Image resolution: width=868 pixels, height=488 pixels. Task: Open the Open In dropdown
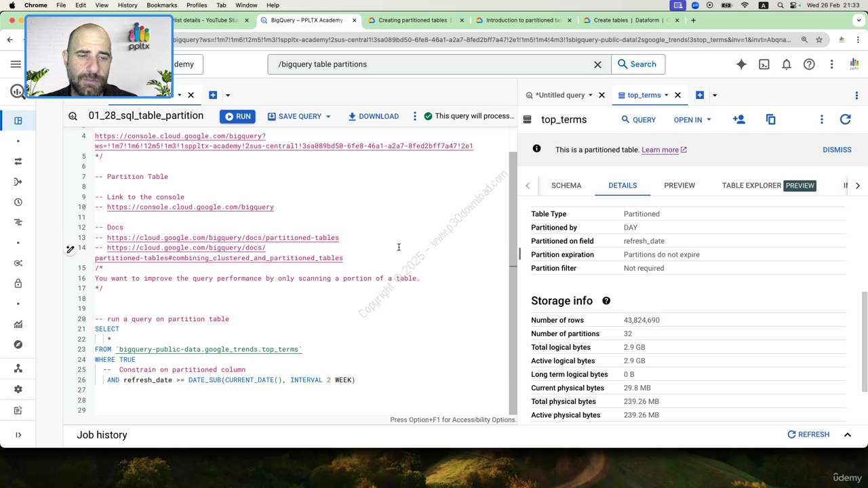point(692,120)
